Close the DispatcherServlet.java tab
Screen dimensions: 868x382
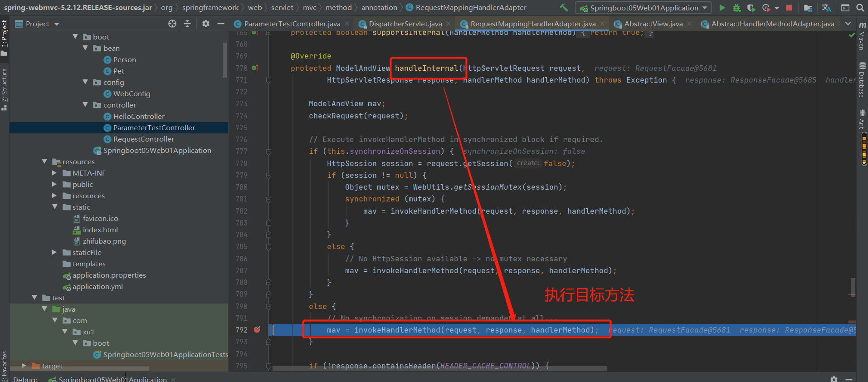(x=449, y=24)
